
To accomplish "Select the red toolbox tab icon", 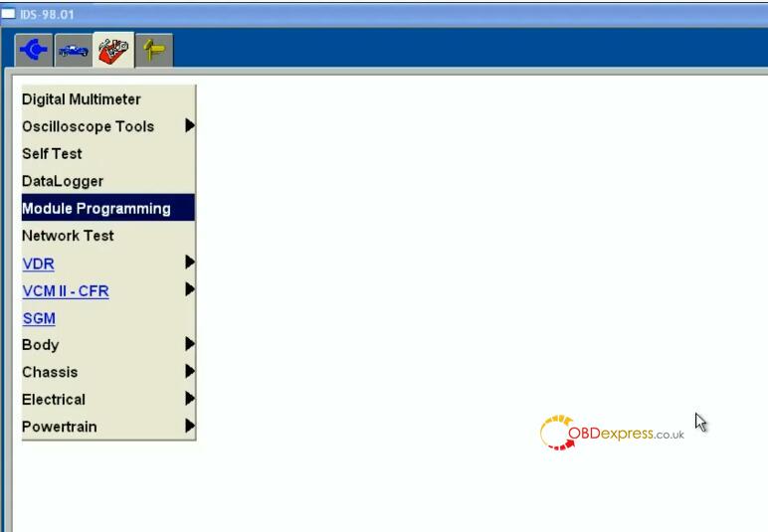I will (113, 50).
